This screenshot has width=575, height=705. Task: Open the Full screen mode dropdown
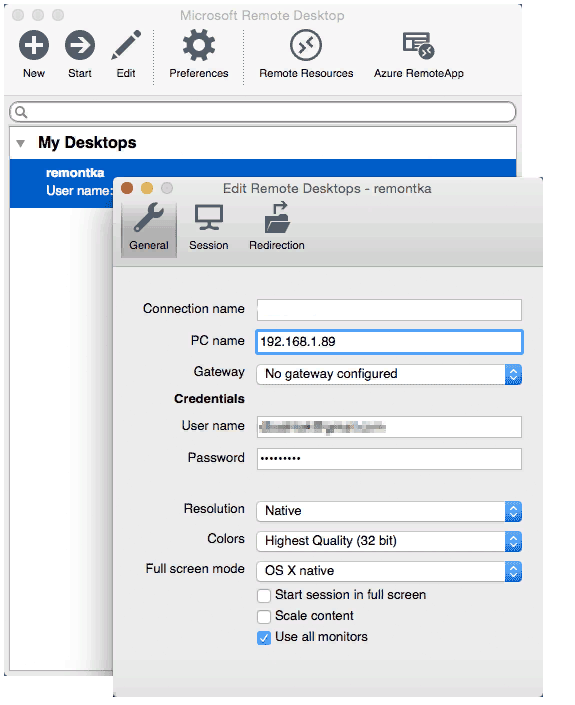(x=389, y=571)
